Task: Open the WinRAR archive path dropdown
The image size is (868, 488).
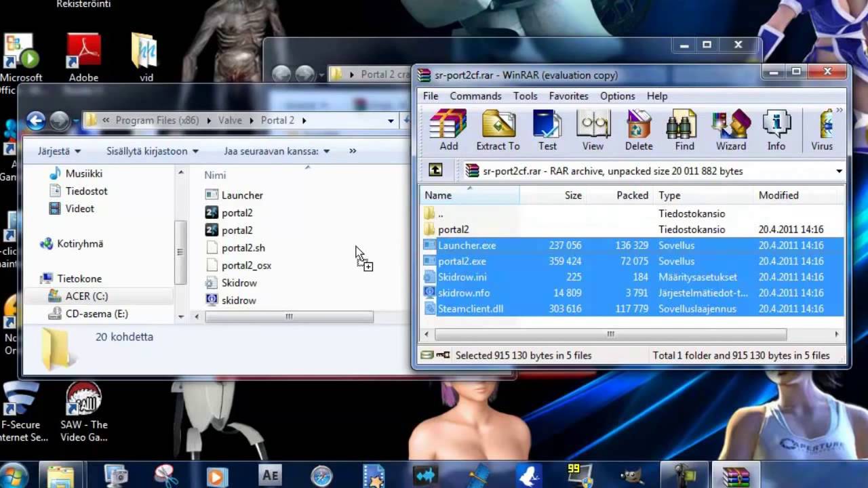Action: pyautogui.click(x=839, y=171)
